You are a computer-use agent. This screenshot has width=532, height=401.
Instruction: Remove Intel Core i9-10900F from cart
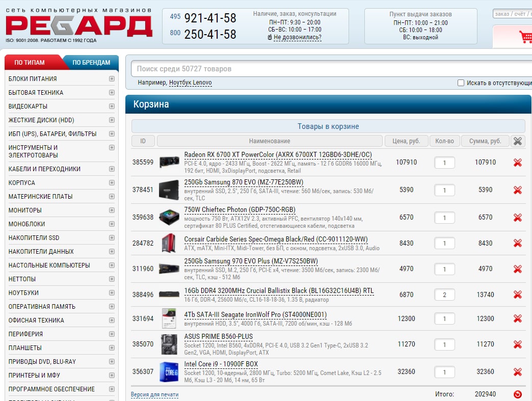(517, 372)
